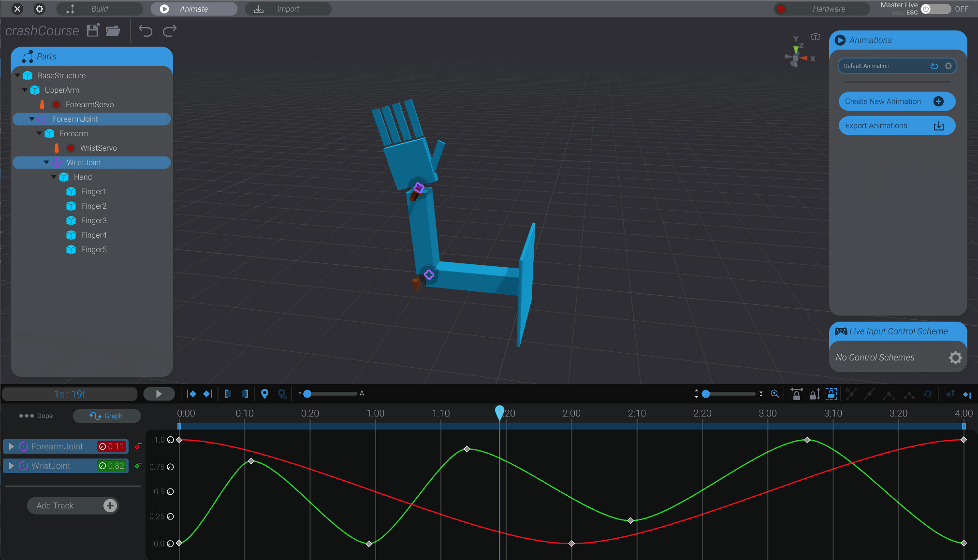Zoom to fit using the magnifier icon
Viewport: 978px width, 560px height.
click(775, 394)
